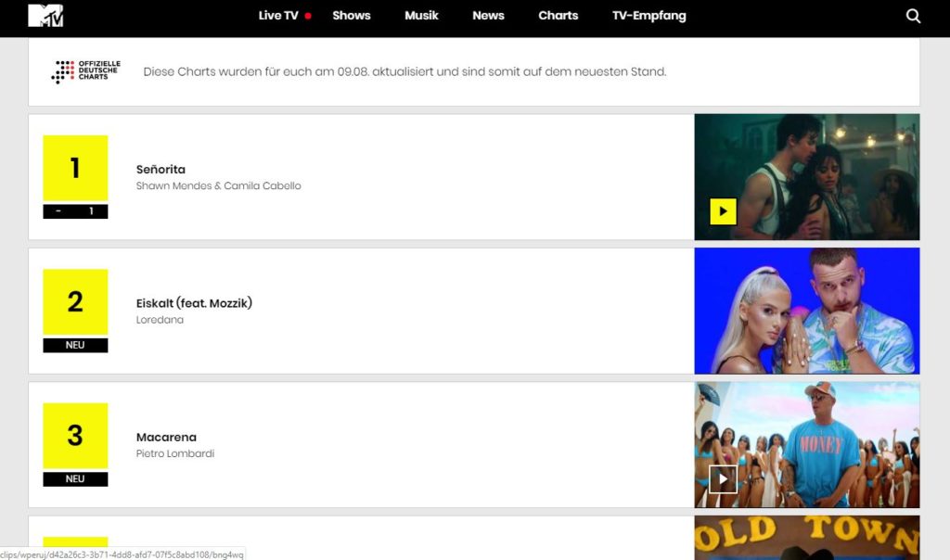
Task: Open the Eiskalt video thumbnail
Action: [x=807, y=311]
